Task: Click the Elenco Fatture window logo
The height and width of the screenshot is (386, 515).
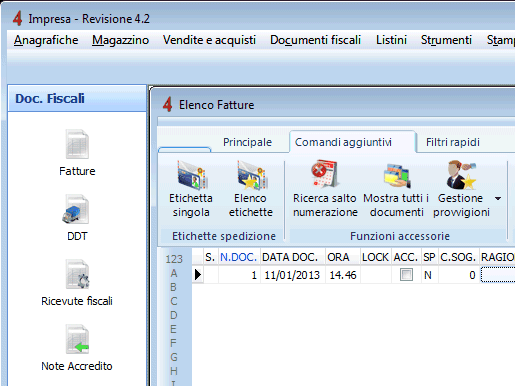Action: pos(168,105)
